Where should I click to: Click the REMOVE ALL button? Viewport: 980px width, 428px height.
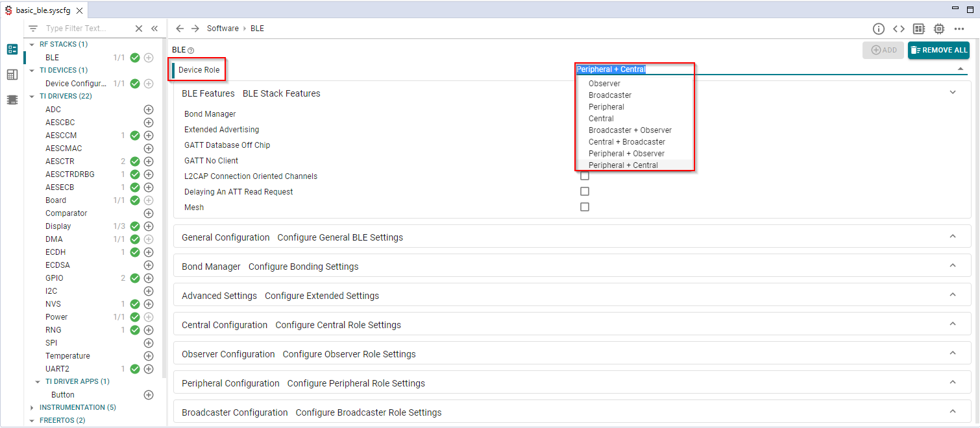[938, 50]
